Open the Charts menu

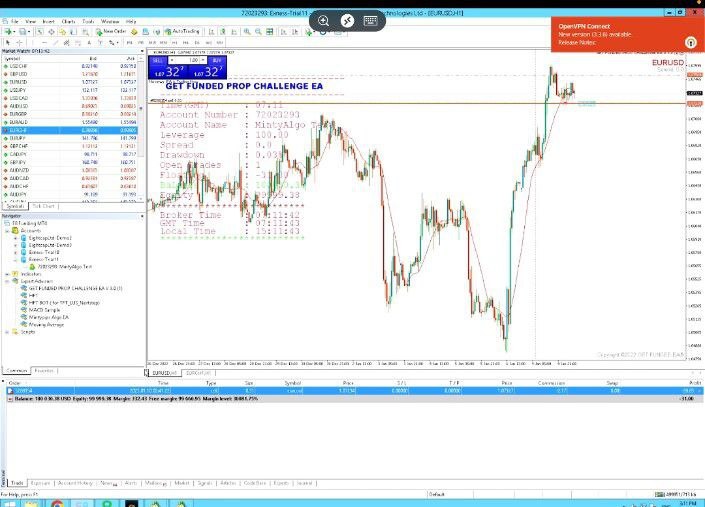pyautogui.click(x=68, y=21)
